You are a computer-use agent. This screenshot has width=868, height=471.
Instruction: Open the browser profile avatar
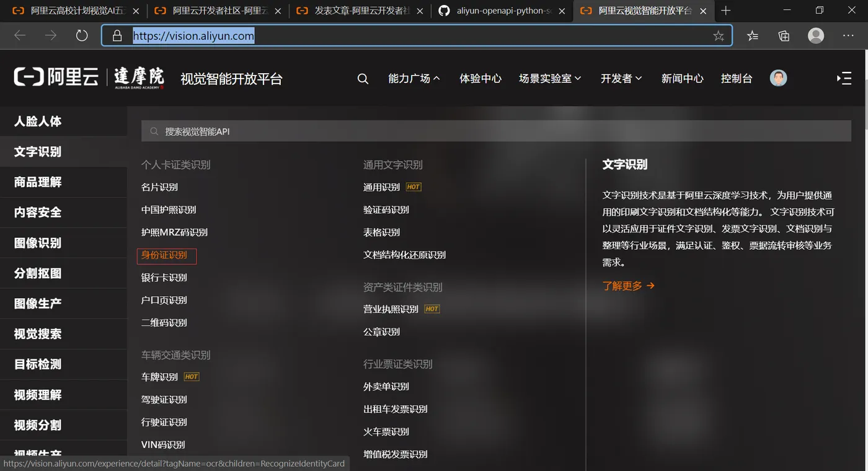coord(816,35)
